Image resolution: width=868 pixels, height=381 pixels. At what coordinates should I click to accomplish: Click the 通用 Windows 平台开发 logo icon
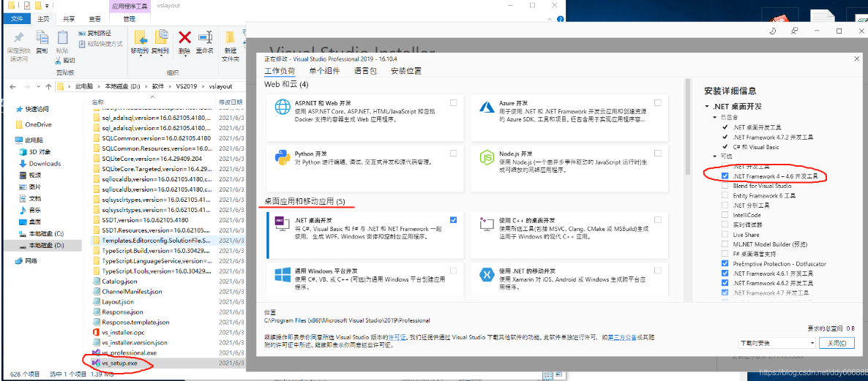283,274
